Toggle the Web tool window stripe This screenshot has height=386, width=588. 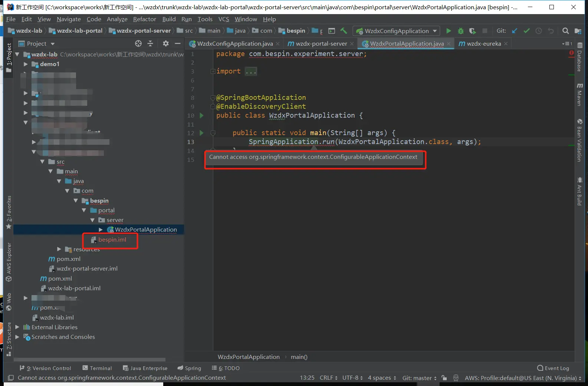tap(9, 302)
